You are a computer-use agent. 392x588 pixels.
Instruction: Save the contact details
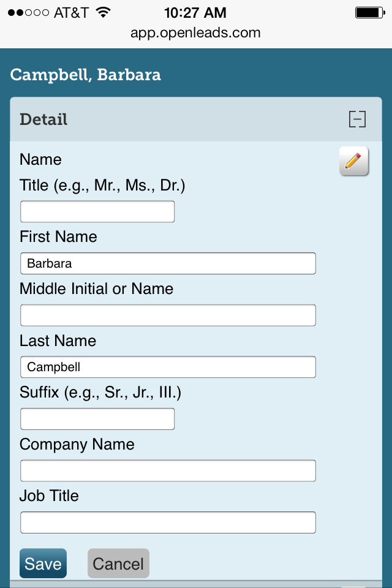click(x=43, y=563)
